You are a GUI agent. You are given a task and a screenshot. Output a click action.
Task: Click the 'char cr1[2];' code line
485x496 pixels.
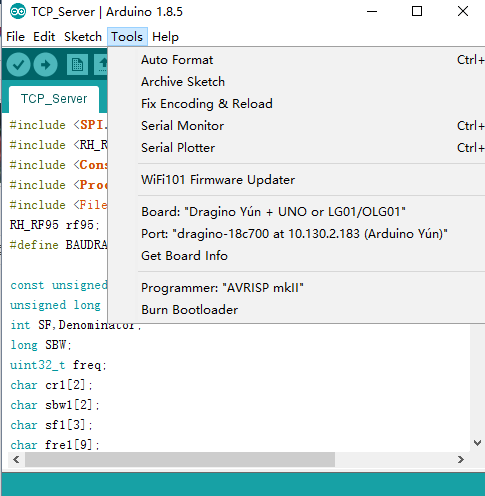tap(51, 385)
